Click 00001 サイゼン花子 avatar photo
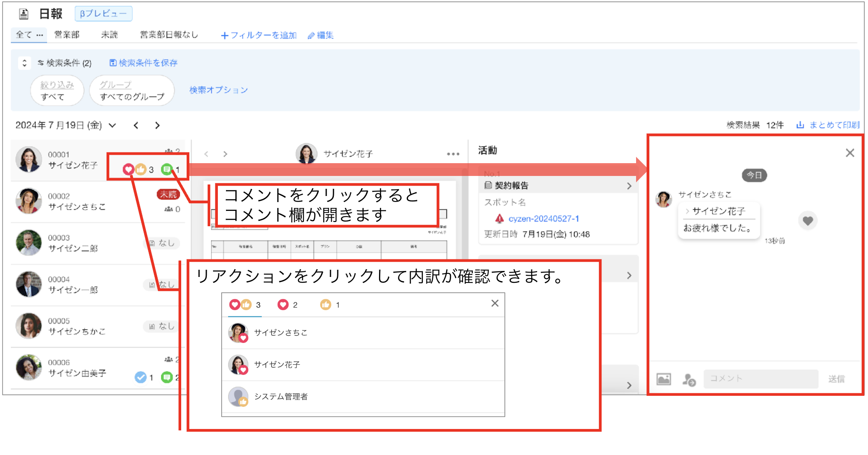The width and height of the screenshot is (868, 455). (x=29, y=160)
